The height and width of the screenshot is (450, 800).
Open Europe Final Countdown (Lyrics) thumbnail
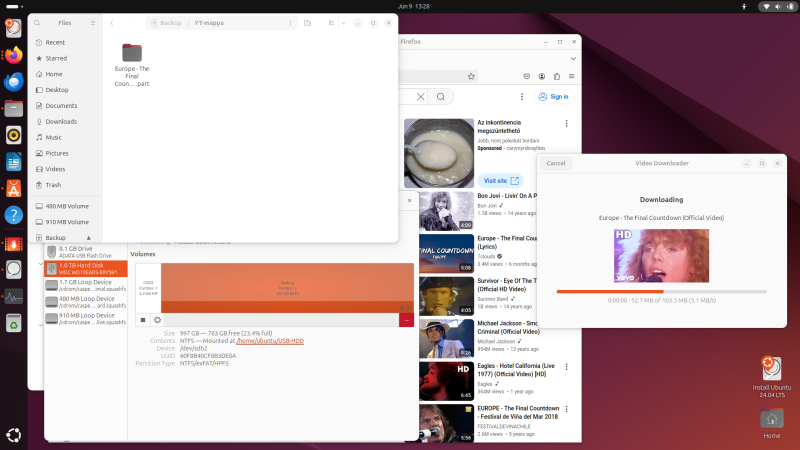[446, 254]
